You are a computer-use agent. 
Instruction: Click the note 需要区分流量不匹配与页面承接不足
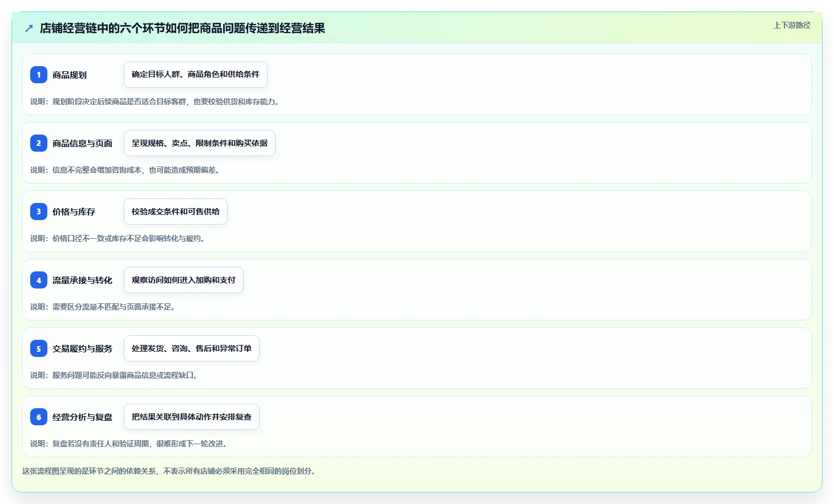[103, 307]
